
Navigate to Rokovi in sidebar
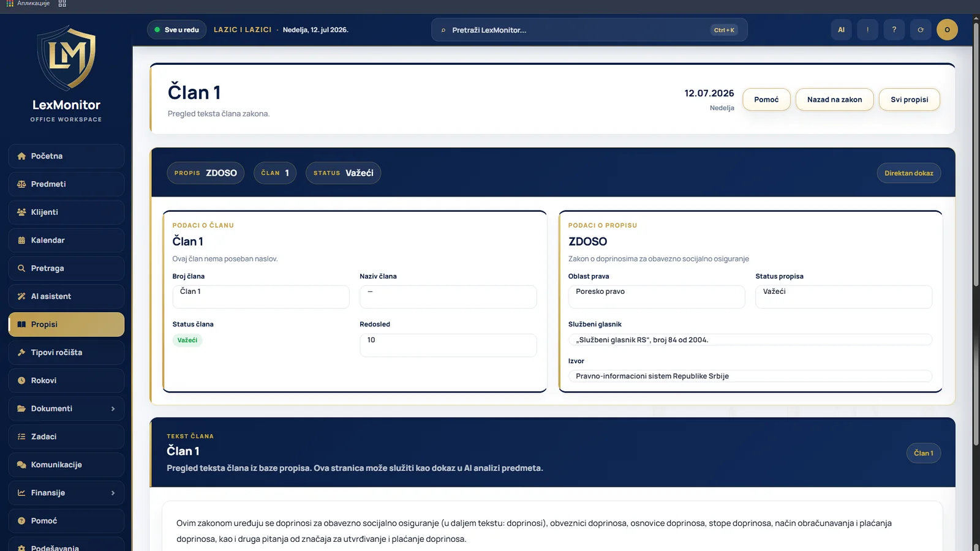(x=66, y=381)
